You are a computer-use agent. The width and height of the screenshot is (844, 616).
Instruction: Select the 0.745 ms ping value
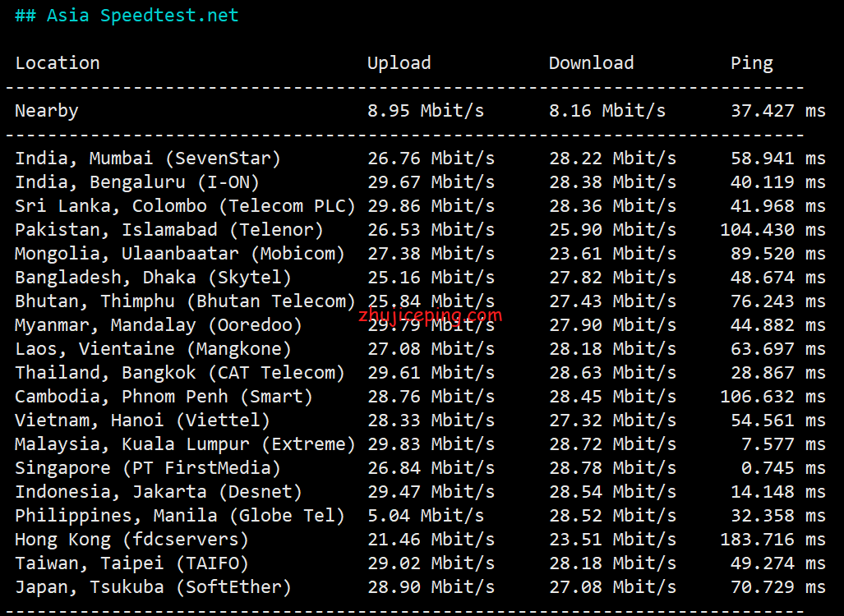783,467
